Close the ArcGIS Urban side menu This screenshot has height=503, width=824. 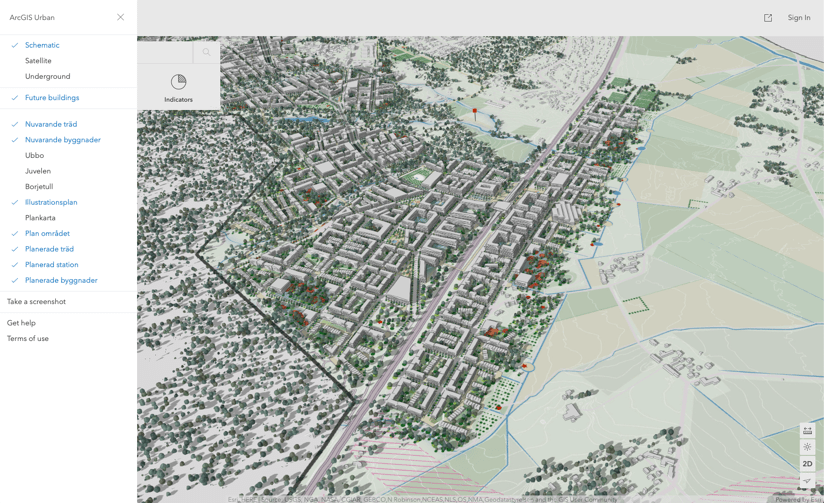(x=120, y=17)
